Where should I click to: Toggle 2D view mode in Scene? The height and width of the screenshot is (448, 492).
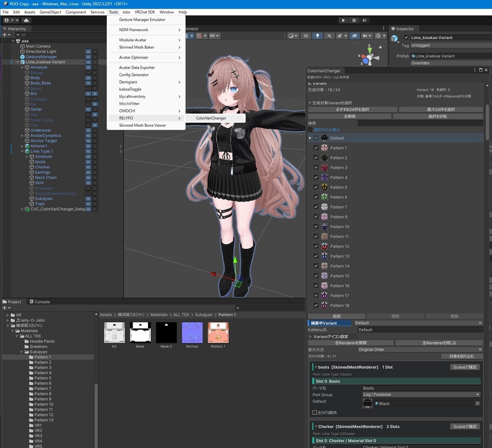click(306, 36)
